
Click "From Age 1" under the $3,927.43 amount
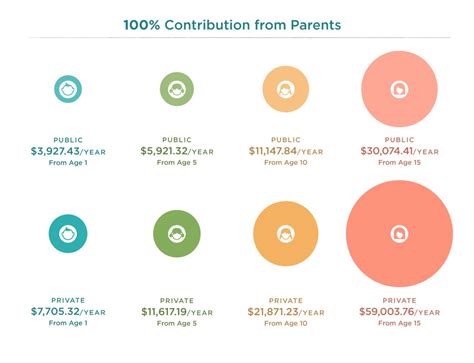click(68, 163)
